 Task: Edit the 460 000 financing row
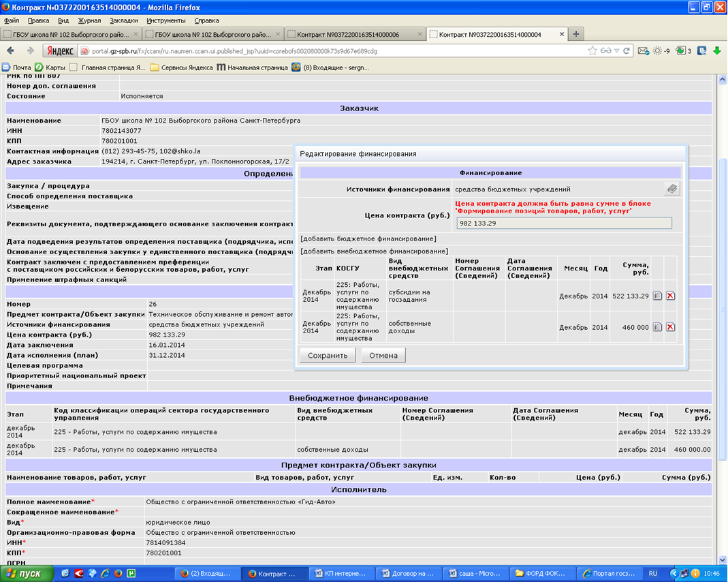(657, 327)
